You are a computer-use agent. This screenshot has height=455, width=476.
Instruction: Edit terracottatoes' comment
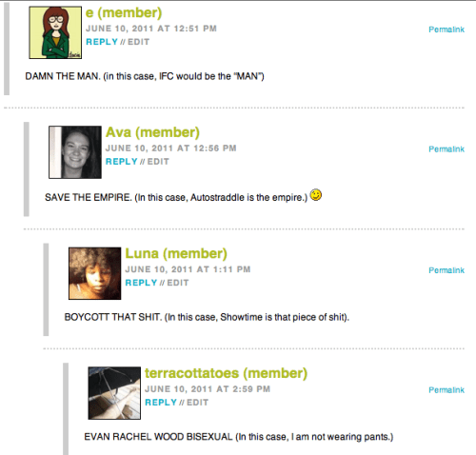click(x=198, y=403)
